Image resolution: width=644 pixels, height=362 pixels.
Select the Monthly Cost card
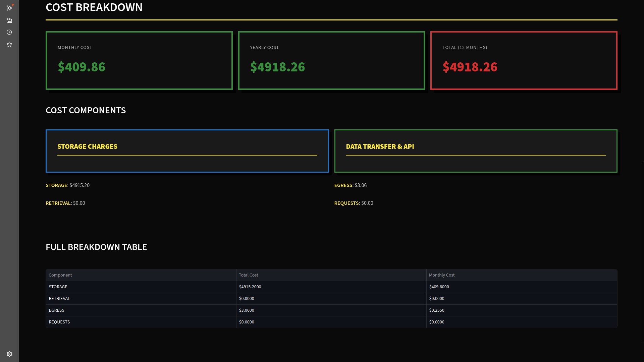(139, 60)
